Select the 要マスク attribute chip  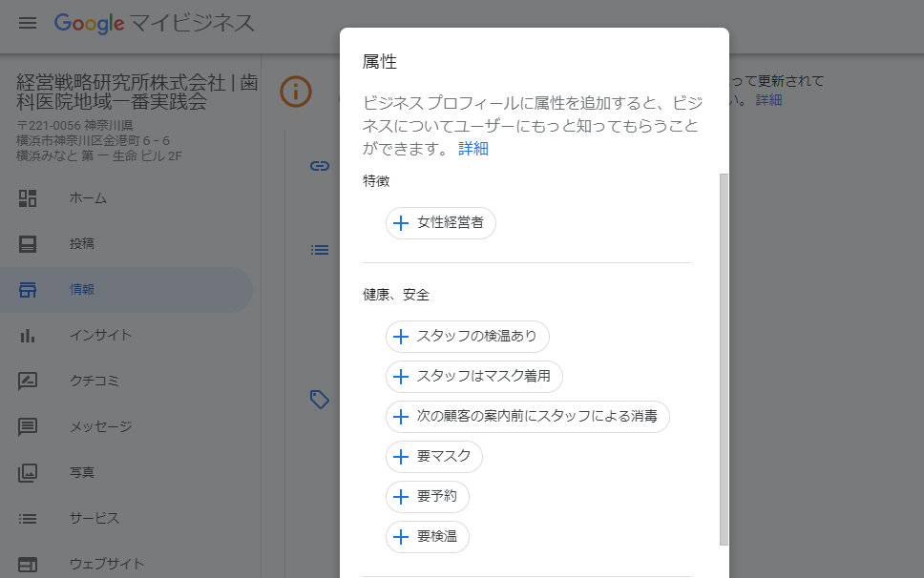pos(434,457)
